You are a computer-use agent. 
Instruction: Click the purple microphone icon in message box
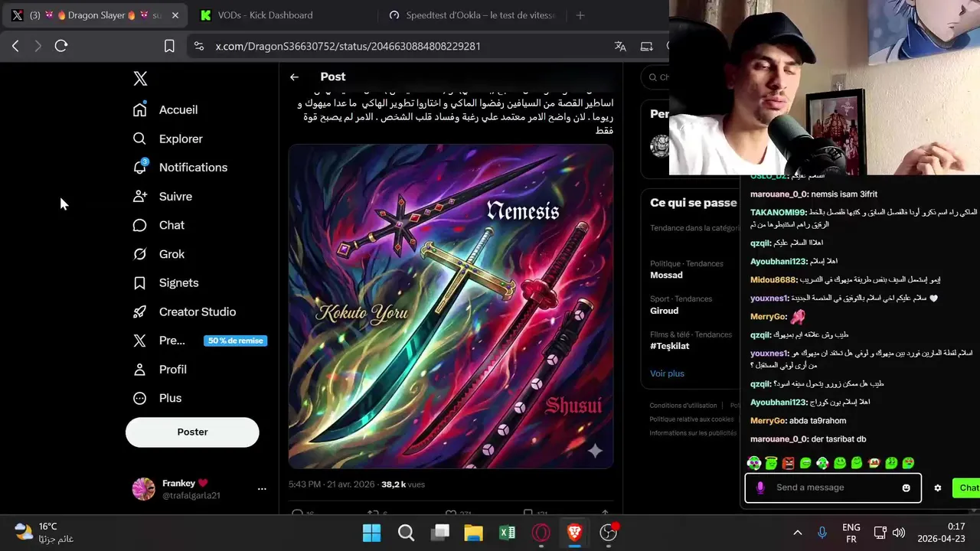[x=760, y=487]
